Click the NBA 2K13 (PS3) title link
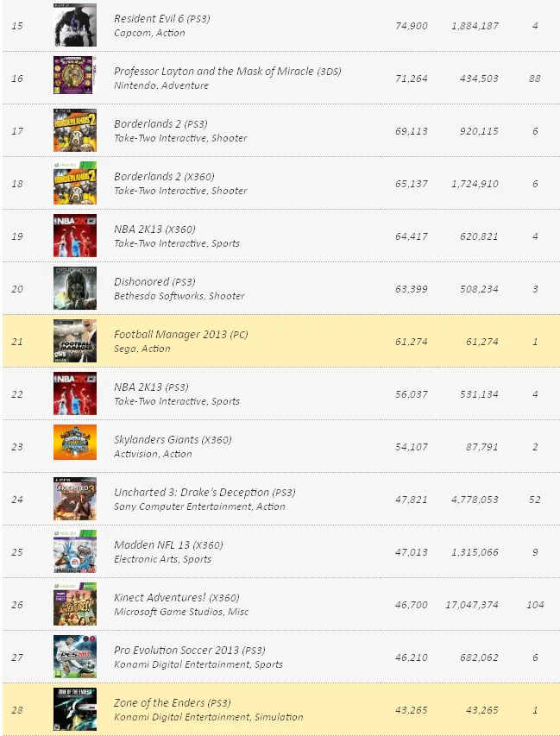 [x=151, y=387]
